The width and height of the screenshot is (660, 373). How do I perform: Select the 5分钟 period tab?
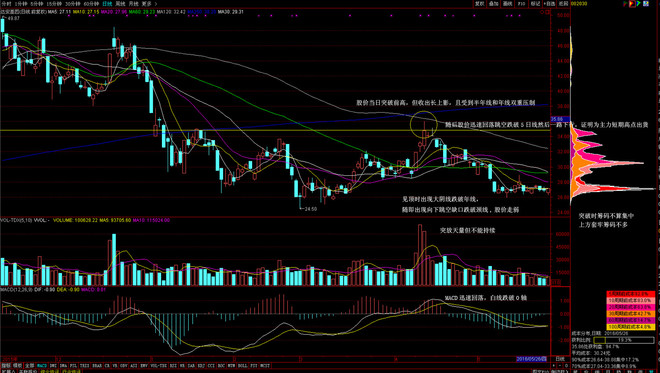(37, 3)
